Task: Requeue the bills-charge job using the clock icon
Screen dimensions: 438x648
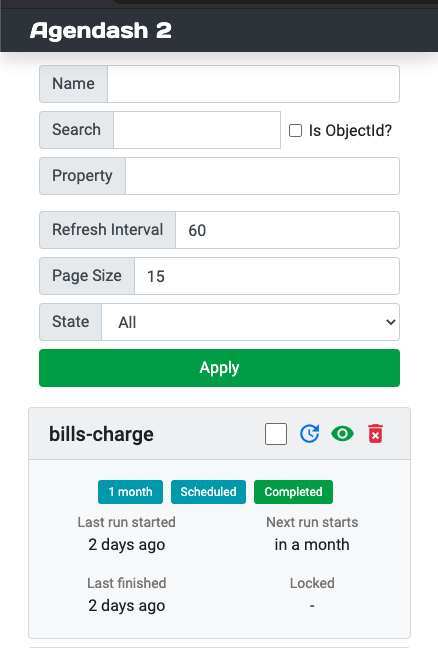Action: (309, 434)
